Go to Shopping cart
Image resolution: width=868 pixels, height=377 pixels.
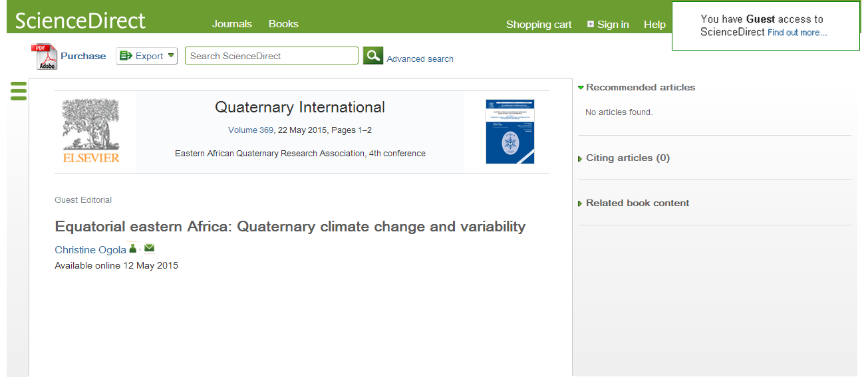[539, 25]
